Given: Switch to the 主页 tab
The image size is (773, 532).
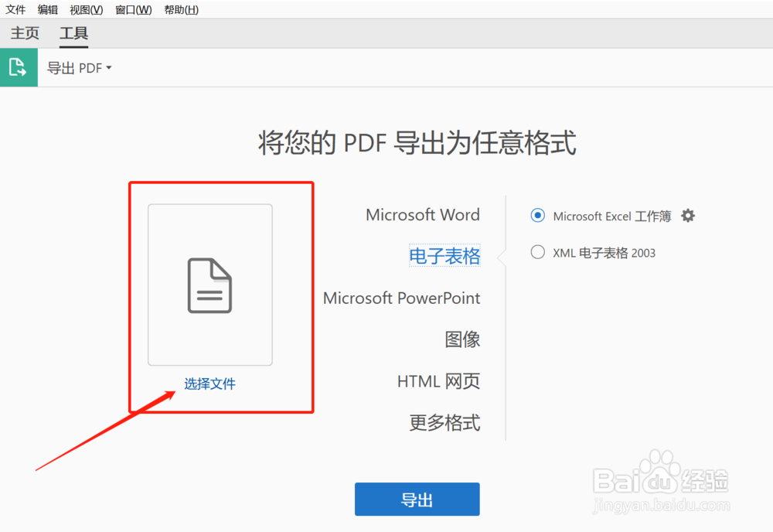Looking at the screenshot, I should 24,33.
